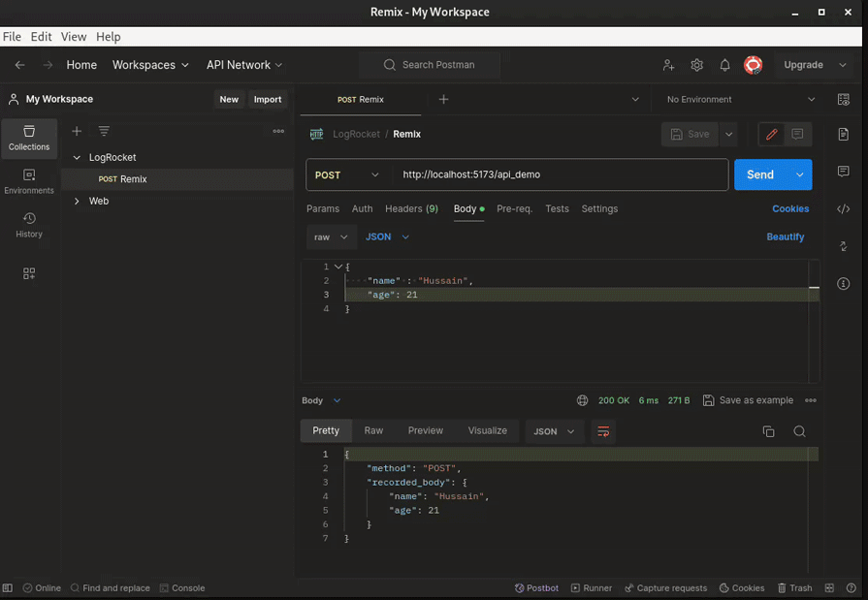Image resolution: width=868 pixels, height=600 pixels.
Task: Click the Beautify link
Action: pos(786,237)
